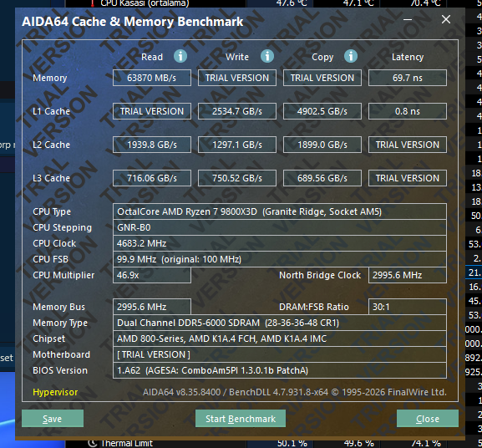The width and height of the screenshot is (482, 448).
Task: Click the L3 Cache row label
Action: [x=51, y=178]
